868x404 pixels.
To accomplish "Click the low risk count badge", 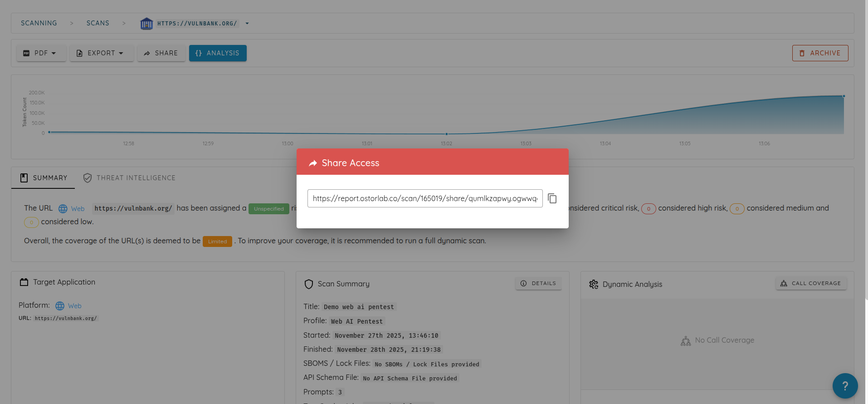I will tap(31, 222).
